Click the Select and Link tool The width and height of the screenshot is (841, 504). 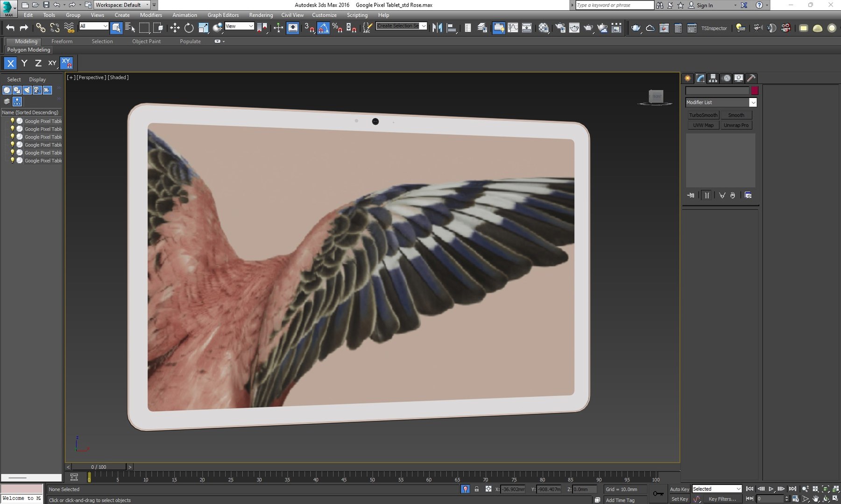click(x=41, y=28)
